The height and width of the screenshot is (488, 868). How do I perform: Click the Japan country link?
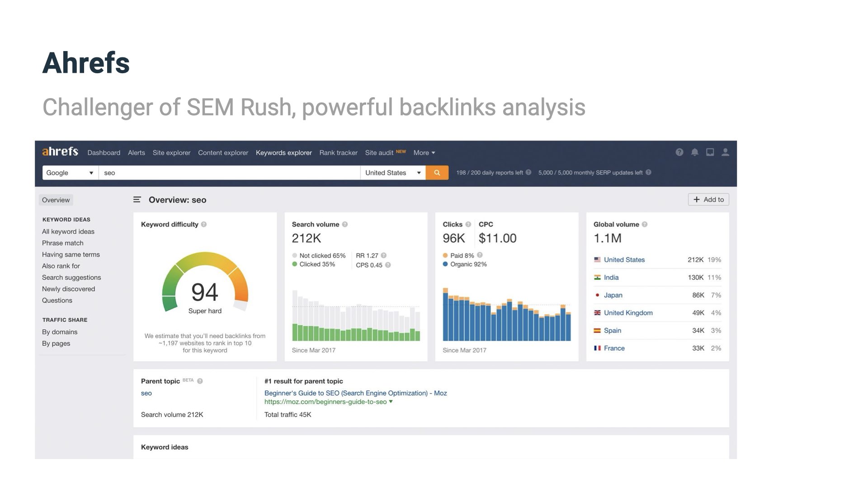tap(613, 295)
